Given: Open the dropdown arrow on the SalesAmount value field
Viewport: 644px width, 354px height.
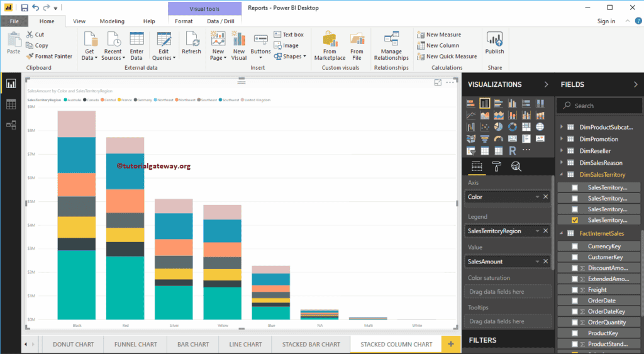Looking at the screenshot, I should coord(537,262).
